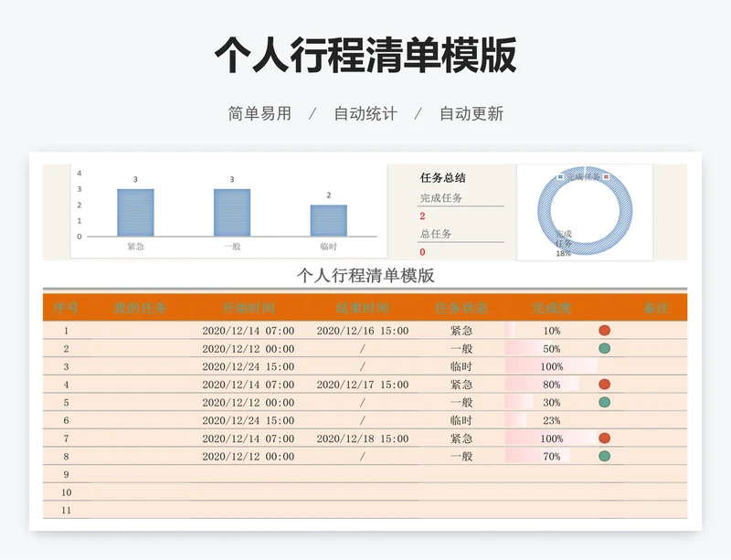The width and height of the screenshot is (731, 560).
Task: Click the slash end time in row 6
Action: coord(363,420)
